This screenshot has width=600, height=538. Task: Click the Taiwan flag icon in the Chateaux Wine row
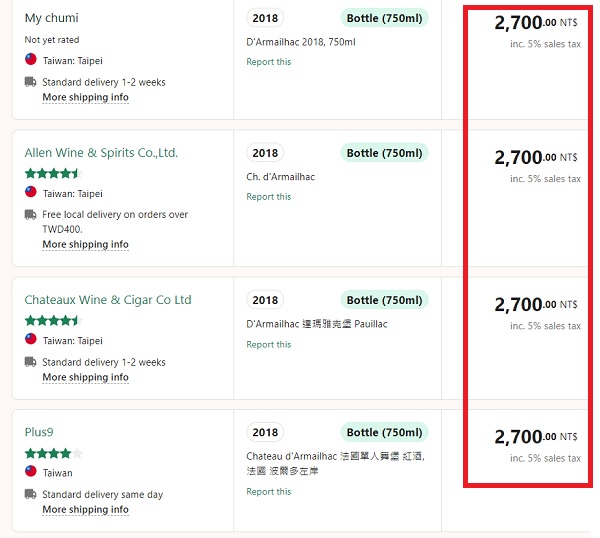[31, 339]
